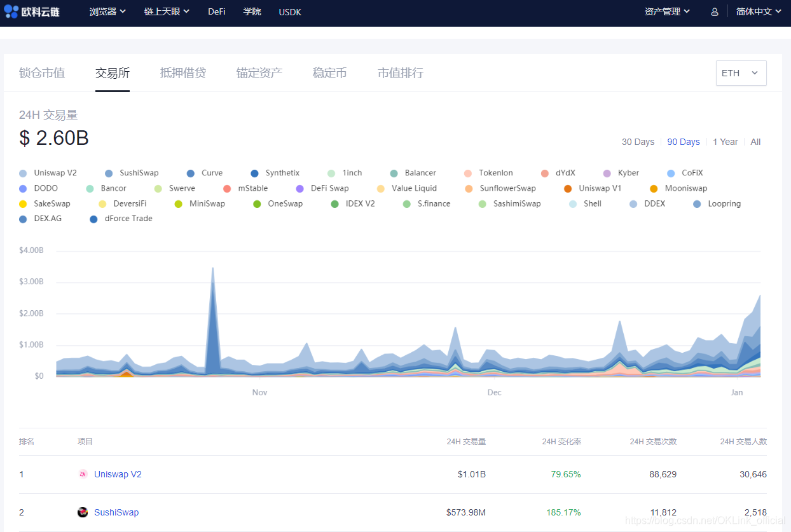Toggle 1inch legend entry

345,173
